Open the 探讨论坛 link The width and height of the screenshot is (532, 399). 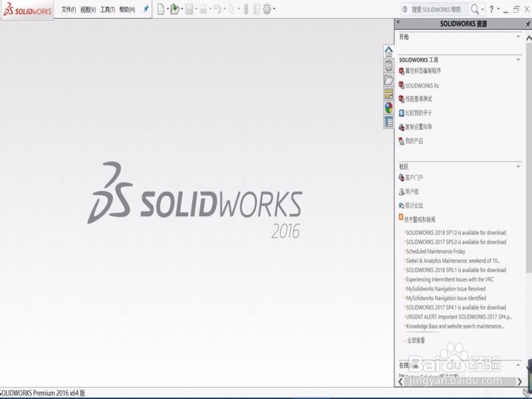pos(411,205)
